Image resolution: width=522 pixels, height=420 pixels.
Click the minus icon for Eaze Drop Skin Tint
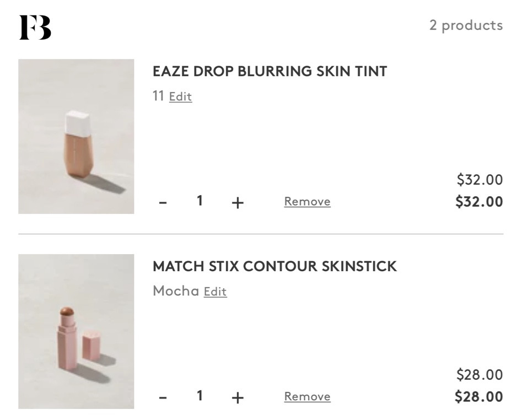click(162, 202)
